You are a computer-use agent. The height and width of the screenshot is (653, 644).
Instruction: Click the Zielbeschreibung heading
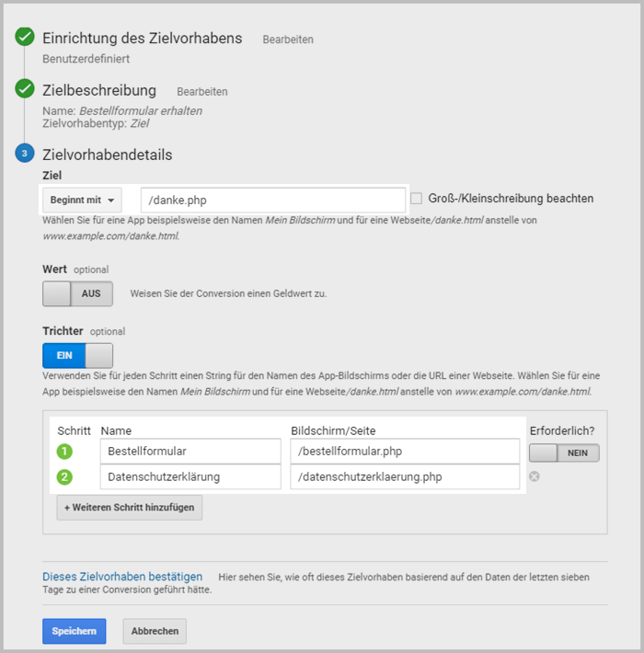pyautogui.click(x=99, y=90)
